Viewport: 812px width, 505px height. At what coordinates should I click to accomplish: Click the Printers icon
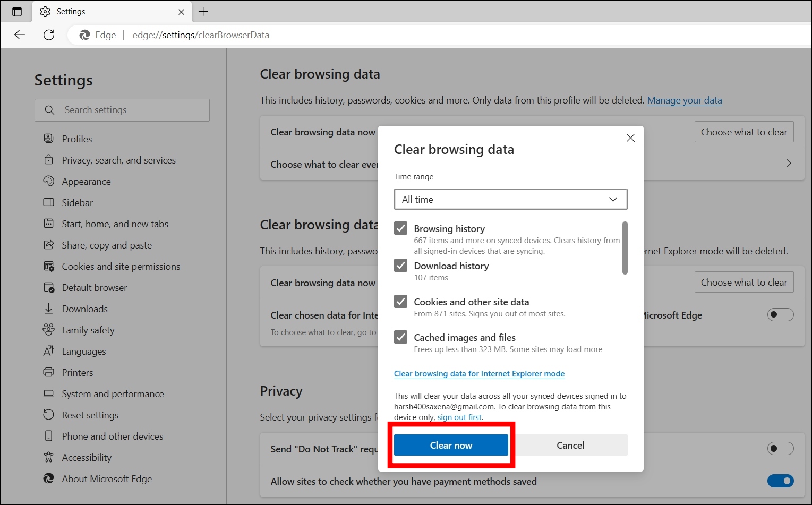pyautogui.click(x=48, y=372)
